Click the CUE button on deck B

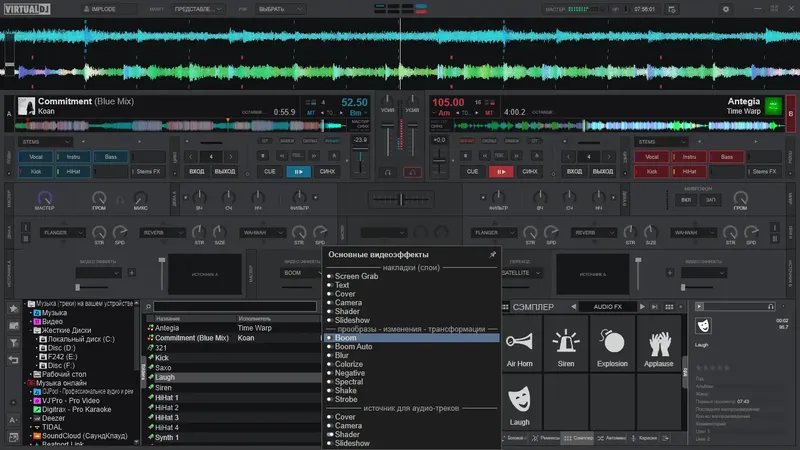click(472, 171)
